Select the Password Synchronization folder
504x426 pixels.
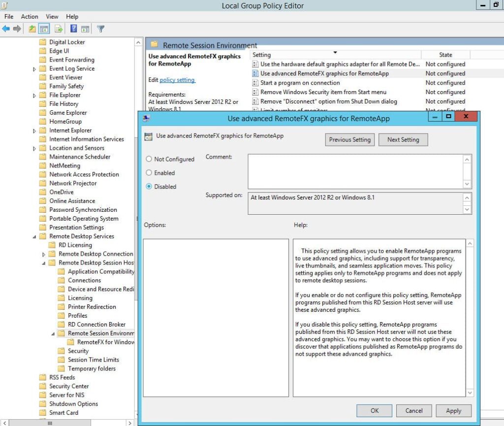pyautogui.click(x=83, y=210)
